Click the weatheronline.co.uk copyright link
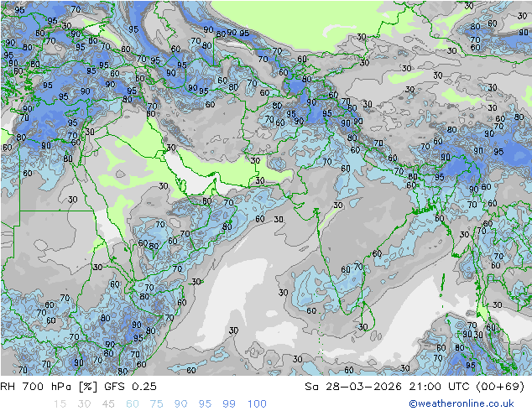 (462, 403)
